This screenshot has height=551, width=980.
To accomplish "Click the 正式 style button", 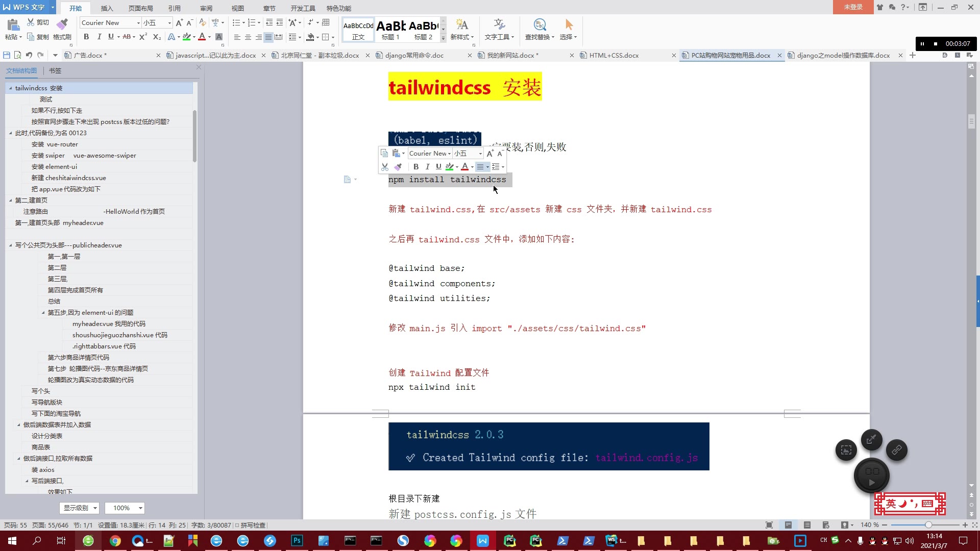I will [357, 30].
